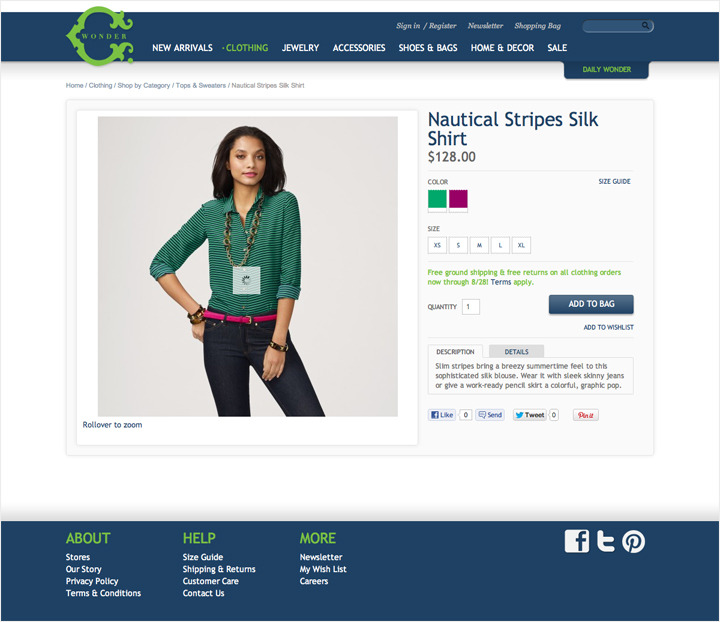Open the Daily Wonder tab
Image resolution: width=720 pixels, height=622 pixels.
tap(606, 69)
